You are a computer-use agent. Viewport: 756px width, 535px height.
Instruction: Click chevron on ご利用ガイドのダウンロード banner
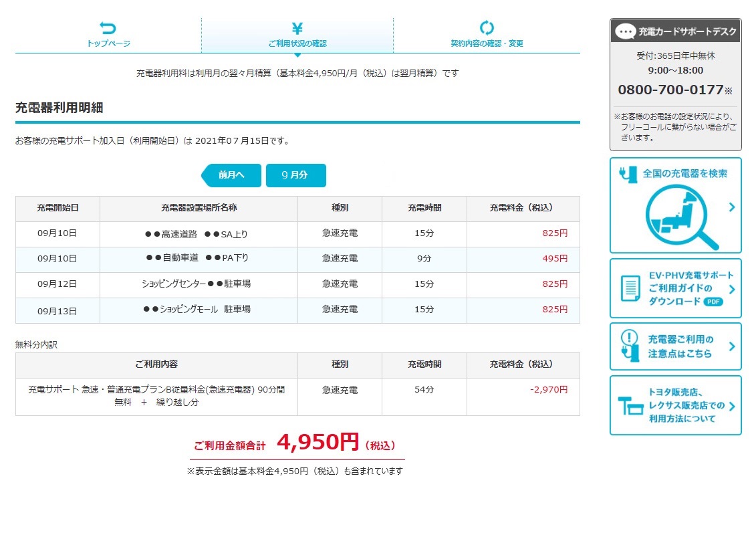(x=732, y=290)
